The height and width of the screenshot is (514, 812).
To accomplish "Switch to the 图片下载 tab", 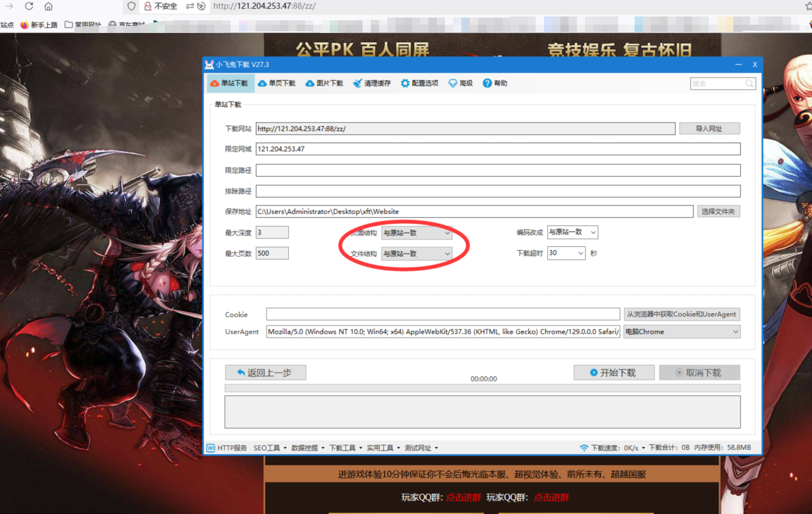I will (324, 84).
